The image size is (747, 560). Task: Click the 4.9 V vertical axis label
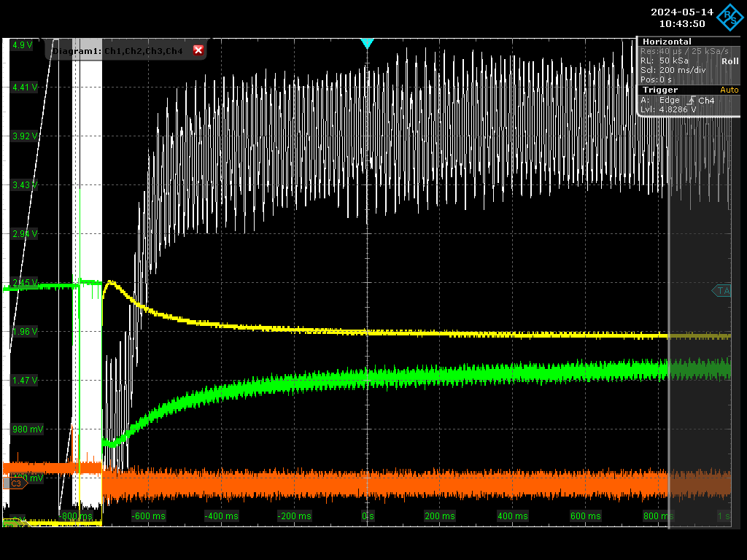pos(23,45)
